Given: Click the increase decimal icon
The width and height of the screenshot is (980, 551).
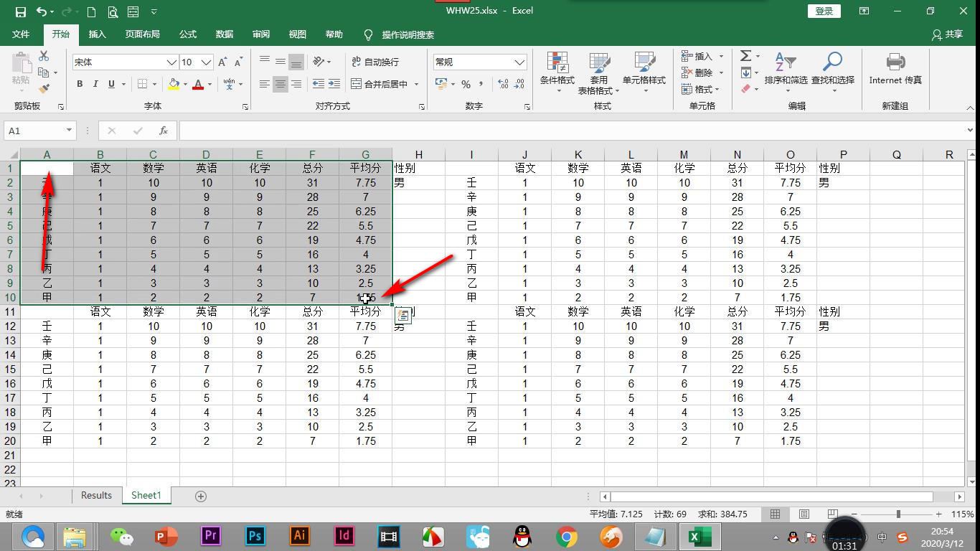Looking at the screenshot, I should [x=502, y=84].
